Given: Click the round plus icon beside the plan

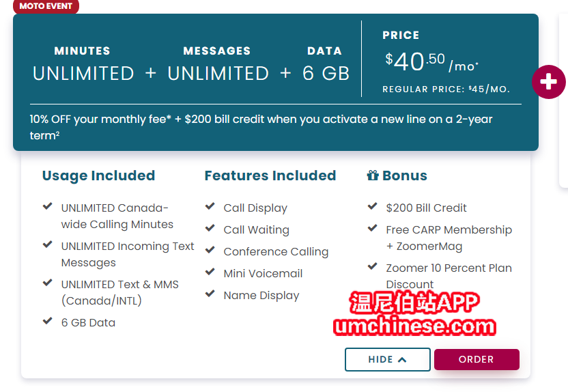Looking at the screenshot, I should click(x=548, y=82).
